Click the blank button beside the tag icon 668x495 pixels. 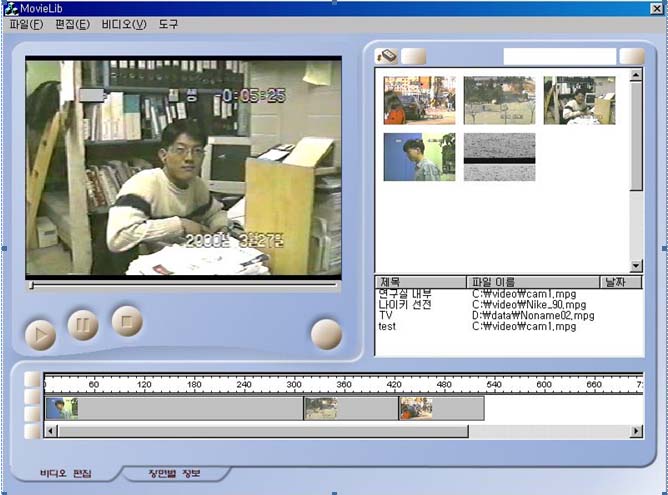[413, 56]
